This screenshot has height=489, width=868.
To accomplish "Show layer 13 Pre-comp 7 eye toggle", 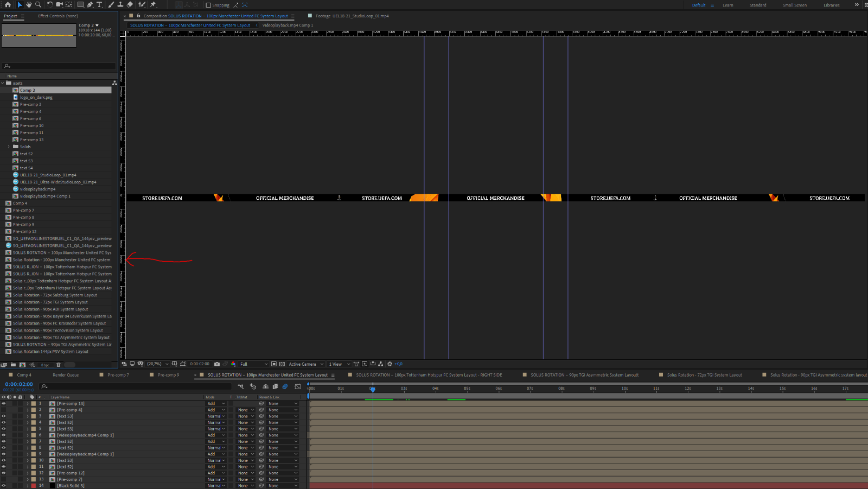I will coord(3,479).
